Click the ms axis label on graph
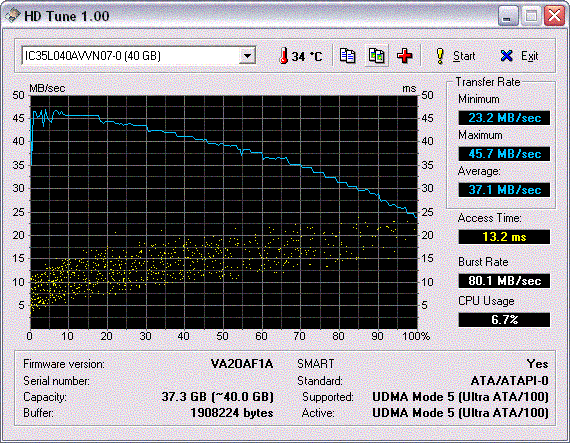Image resolution: width=570 pixels, height=443 pixels. 409,88
